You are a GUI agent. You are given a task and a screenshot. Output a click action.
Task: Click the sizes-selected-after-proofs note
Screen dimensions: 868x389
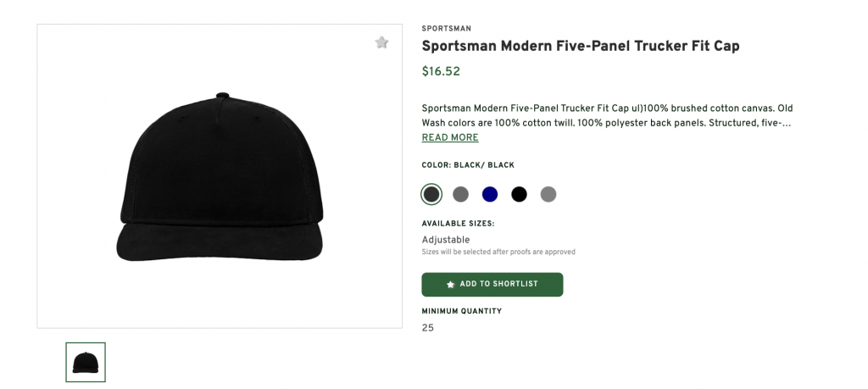tap(498, 252)
